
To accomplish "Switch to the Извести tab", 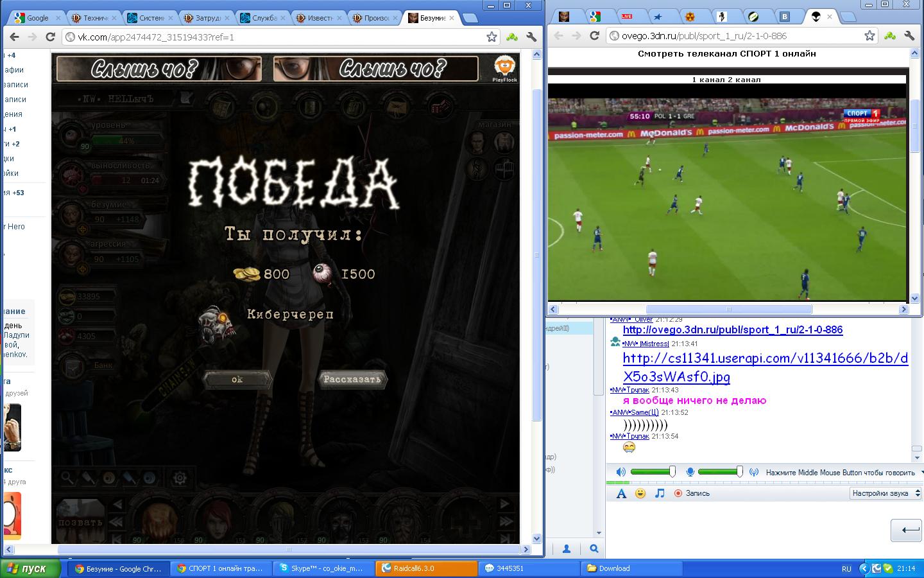I will [320, 18].
